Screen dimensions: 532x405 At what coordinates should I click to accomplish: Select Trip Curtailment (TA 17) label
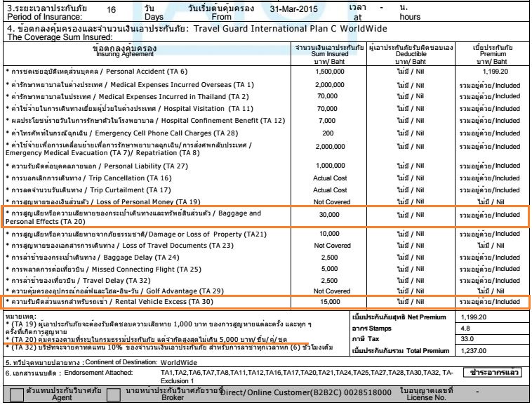88,190
